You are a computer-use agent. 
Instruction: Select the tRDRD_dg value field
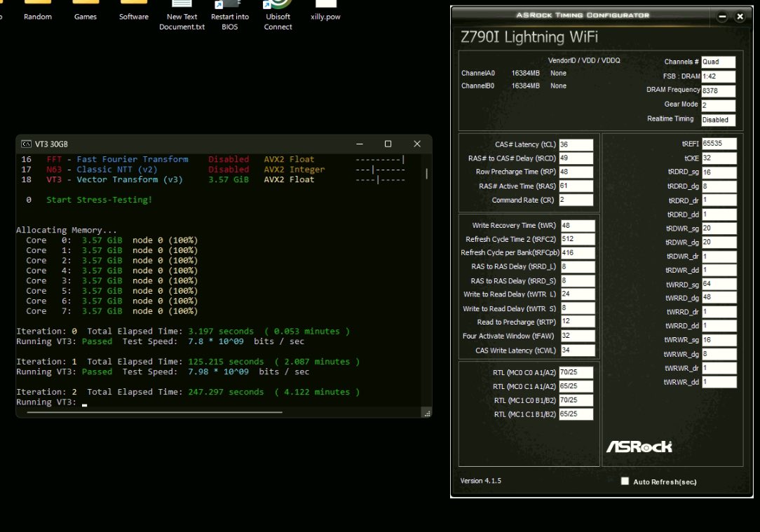tap(719, 186)
